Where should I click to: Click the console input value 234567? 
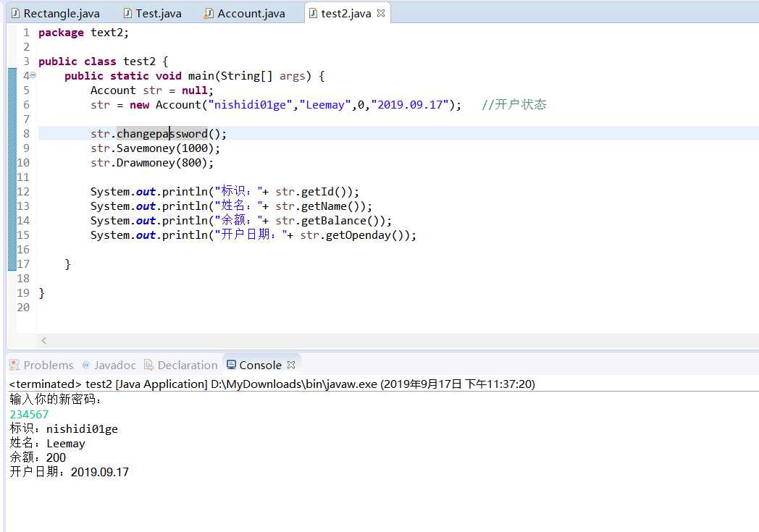29,415
